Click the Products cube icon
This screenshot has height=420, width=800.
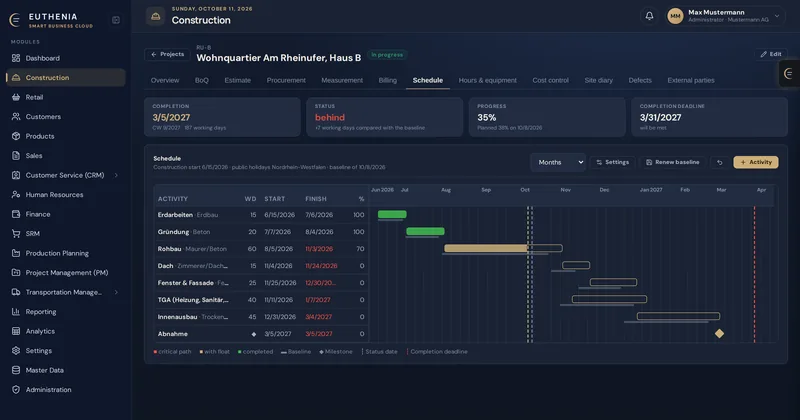pos(16,136)
